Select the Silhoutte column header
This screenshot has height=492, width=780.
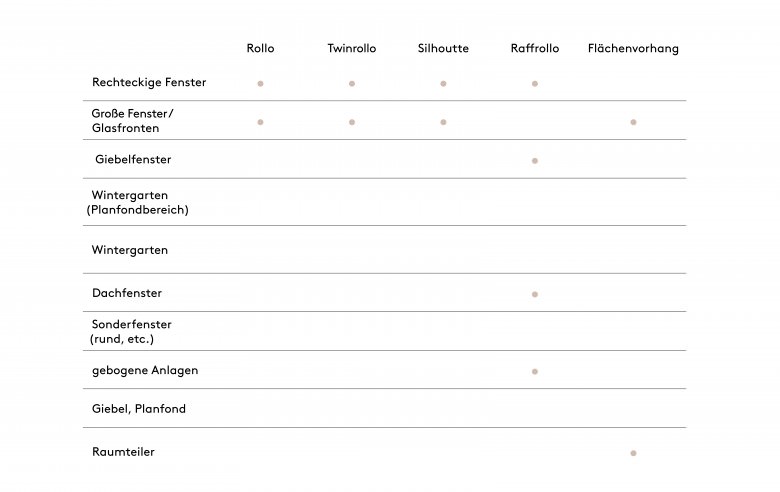[443, 48]
